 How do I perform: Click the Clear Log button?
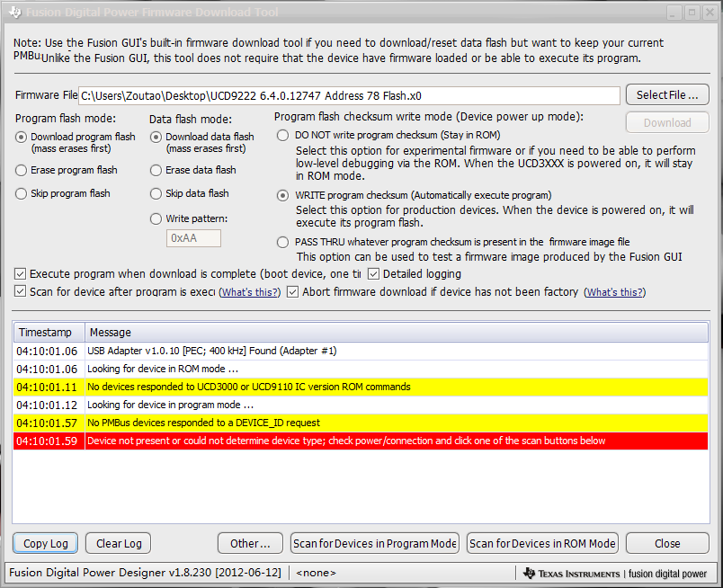click(x=119, y=544)
